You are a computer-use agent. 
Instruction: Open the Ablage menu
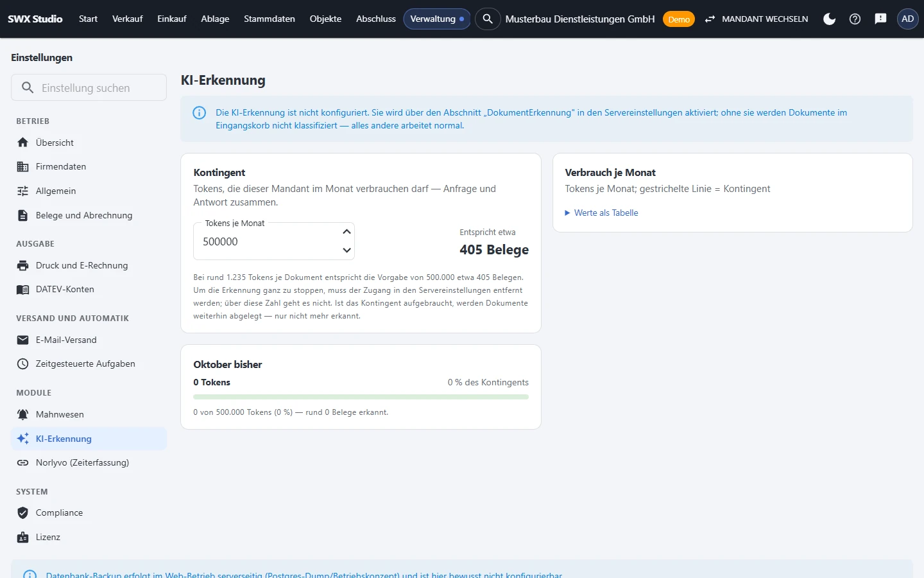215,19
